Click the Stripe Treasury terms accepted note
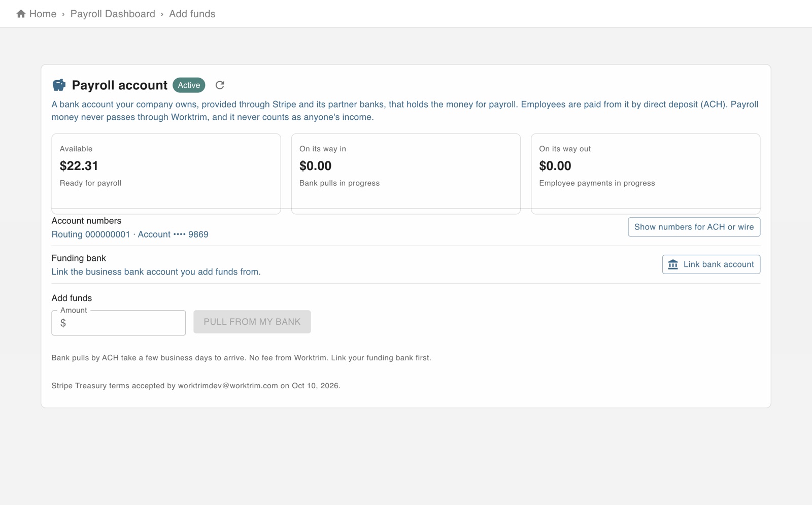 point(196,386)
